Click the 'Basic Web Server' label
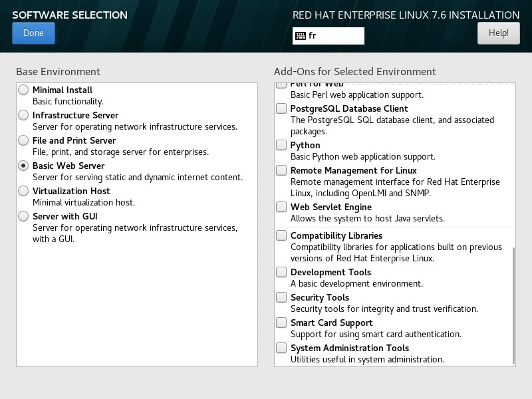The height and width of the screenshot is (399, 532). click(x=68, y=166)
